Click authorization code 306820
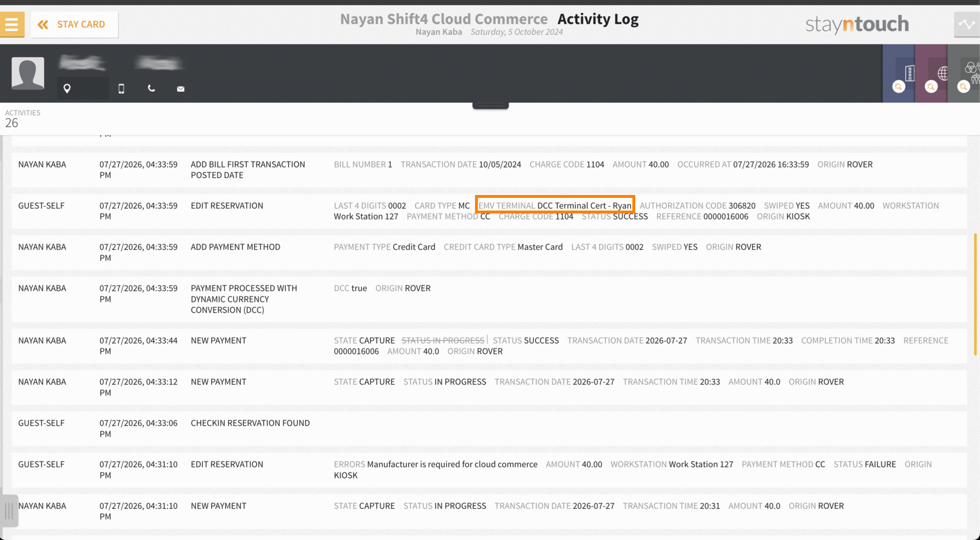Image resolution: width=980 pixels, height=540 pixels. click(x=742, y=206)
